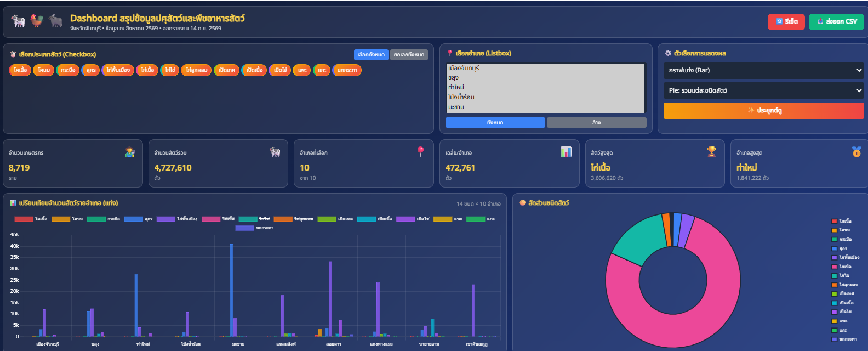
Task: Click the gray ยกเลิกทั้งหมด button
Action: click(x=409, y=55)
